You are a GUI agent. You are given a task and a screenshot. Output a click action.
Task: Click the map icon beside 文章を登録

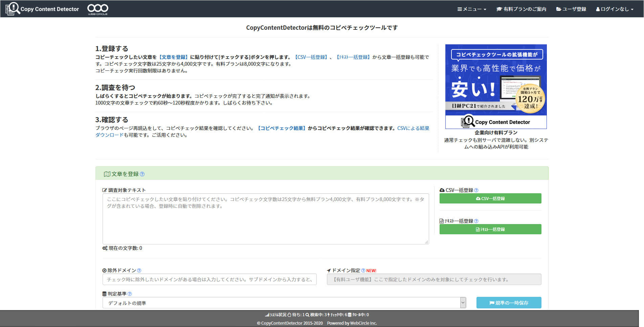coord(107,174)
